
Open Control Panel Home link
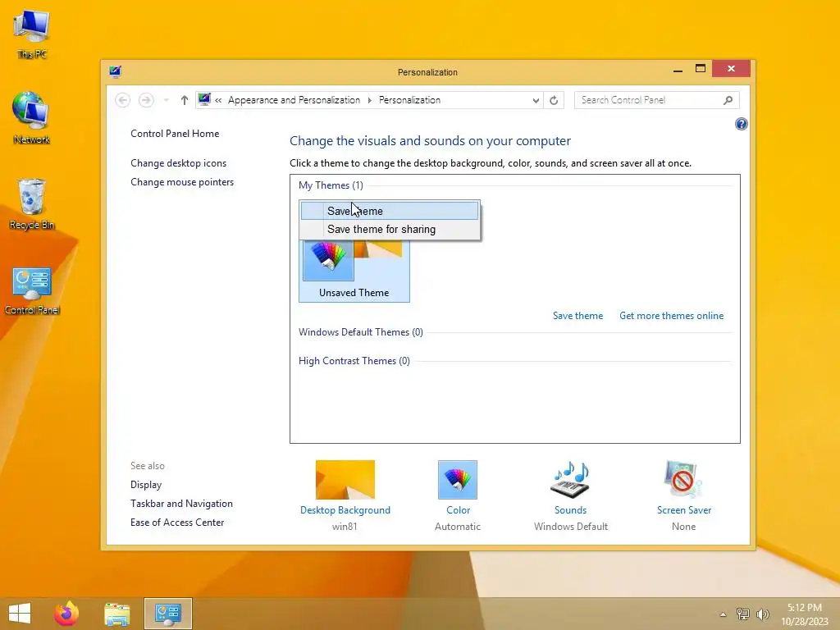tap(175, 134)
